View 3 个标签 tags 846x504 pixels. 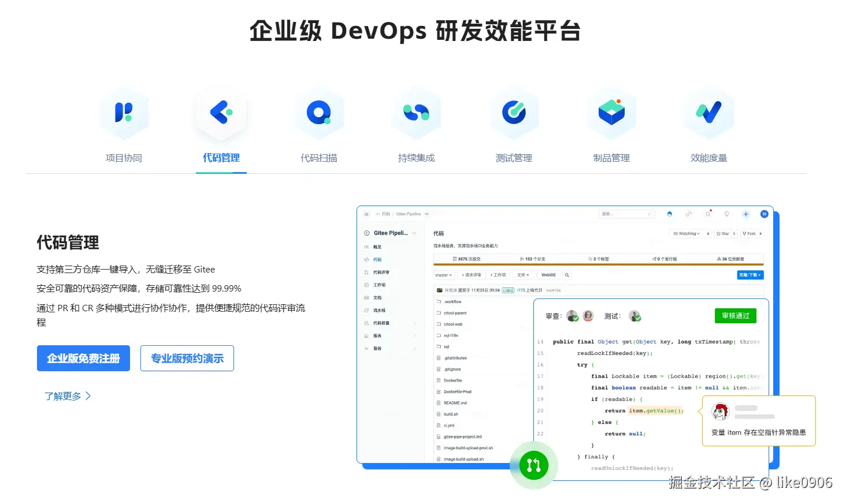[599, 259]
